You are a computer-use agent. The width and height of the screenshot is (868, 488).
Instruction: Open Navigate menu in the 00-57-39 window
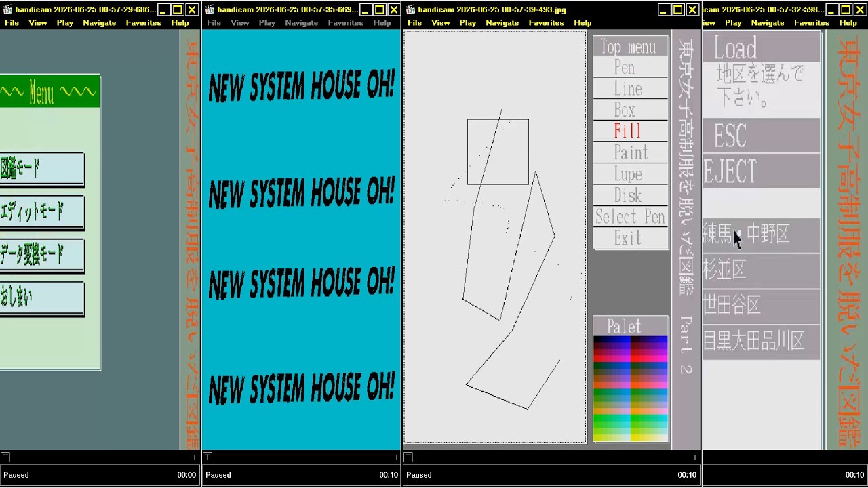click(502, 22)
